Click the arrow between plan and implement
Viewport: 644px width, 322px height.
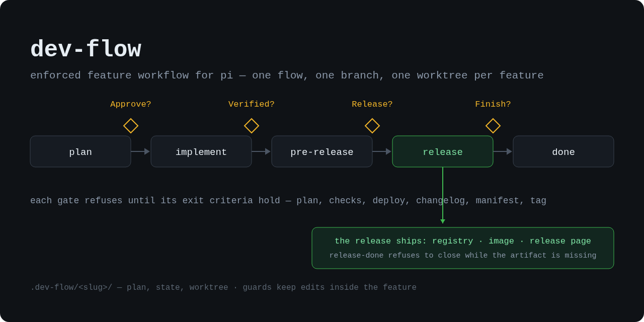(140, 151)
